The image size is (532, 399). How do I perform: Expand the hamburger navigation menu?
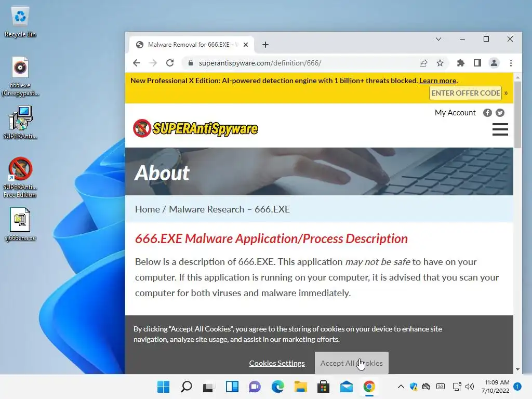500,129
